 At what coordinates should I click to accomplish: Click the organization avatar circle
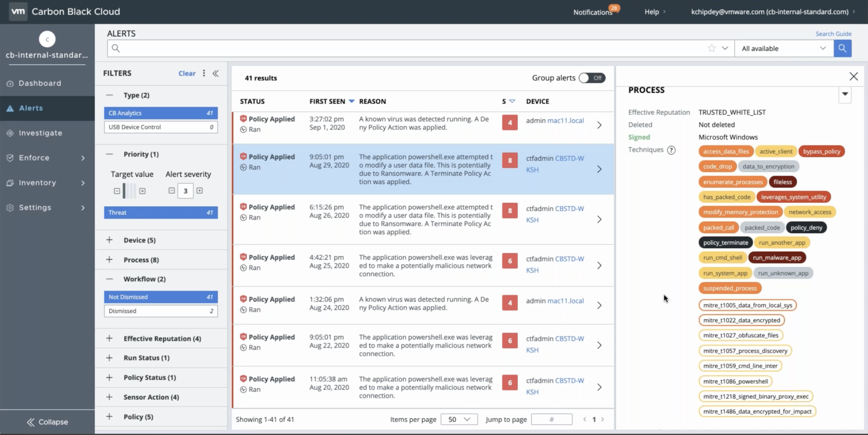(47, 39)
